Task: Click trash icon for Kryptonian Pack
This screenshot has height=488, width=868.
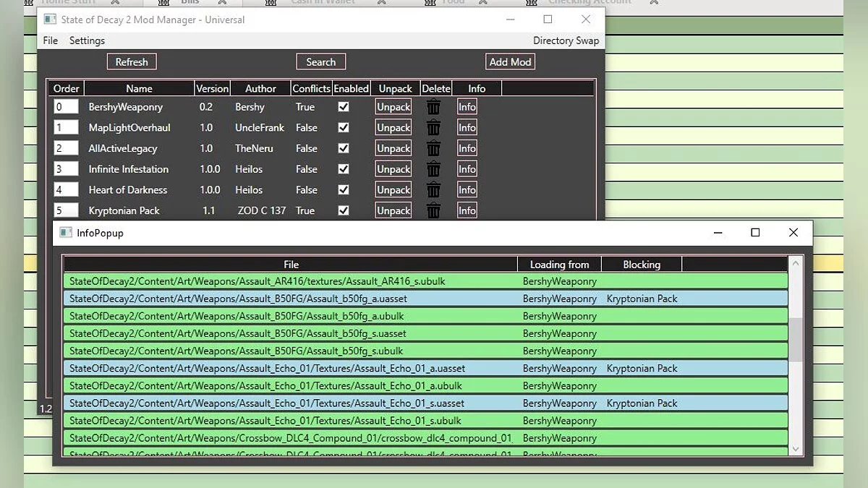Action: [433, 210]
